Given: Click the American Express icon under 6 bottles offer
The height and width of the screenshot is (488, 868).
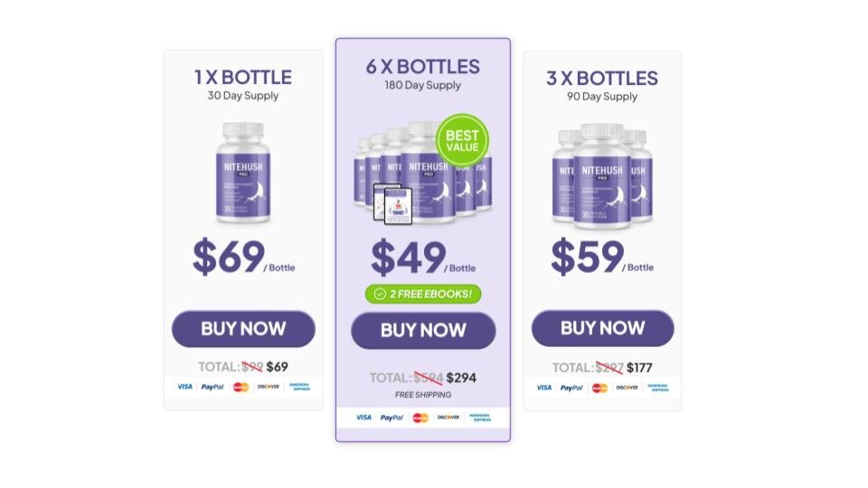Looking at the screenshot, I should point(481,418).
